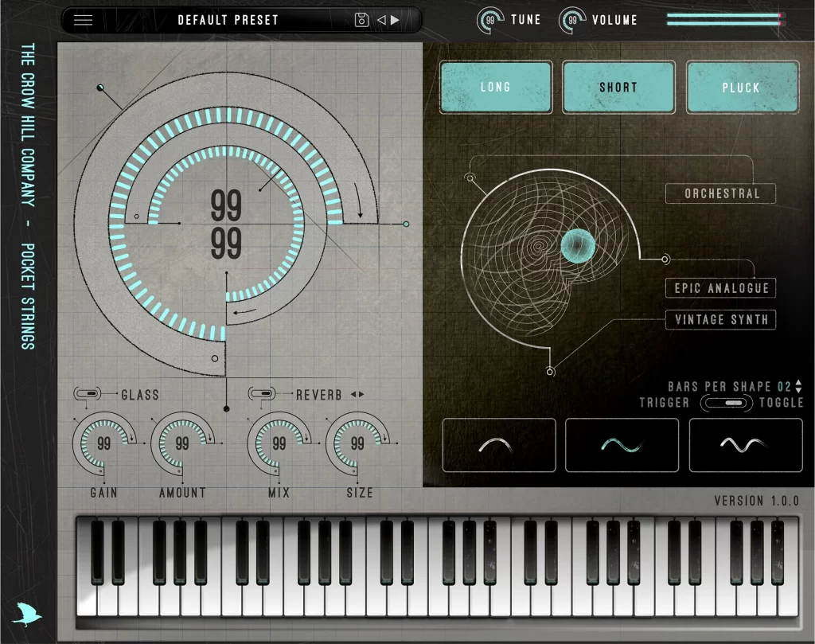This screenshot has width=815, height=644.
Task: Select the Pluck articulation tab
Action: point(741,87)
